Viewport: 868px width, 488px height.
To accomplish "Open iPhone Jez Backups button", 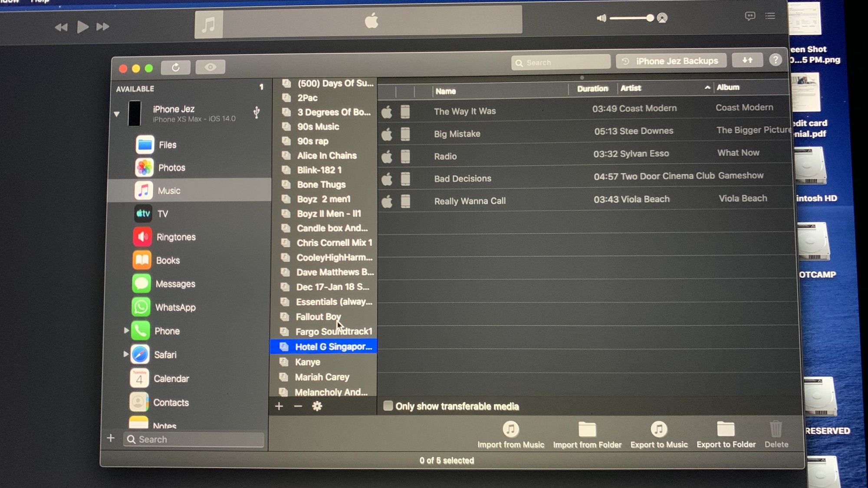I will (671, 61).
